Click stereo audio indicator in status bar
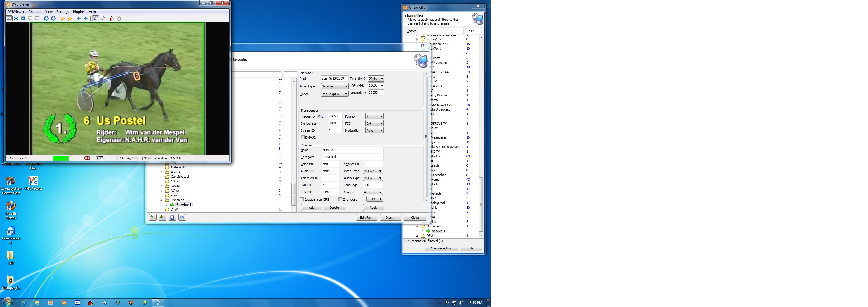Viewport: 868px width, 307px height. [87, 158]
